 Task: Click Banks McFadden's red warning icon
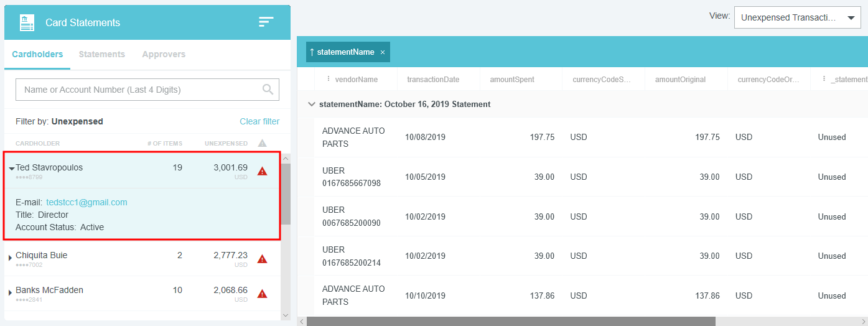click(x=262, y=294)
